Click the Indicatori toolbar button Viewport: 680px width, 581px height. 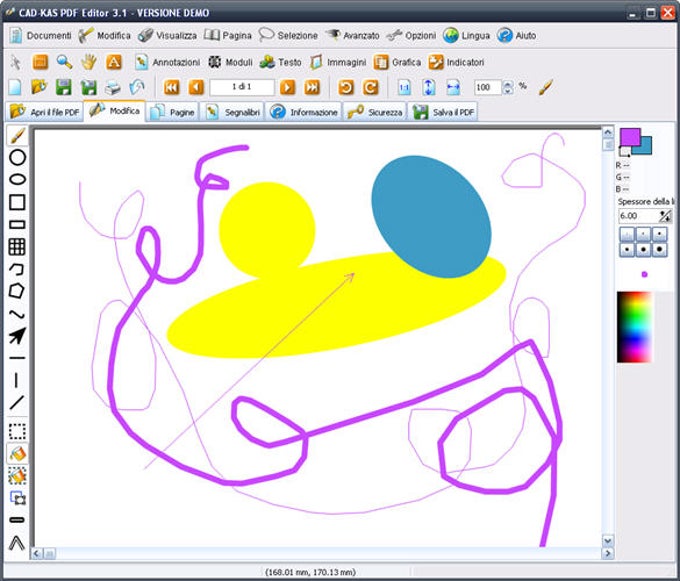456,62
